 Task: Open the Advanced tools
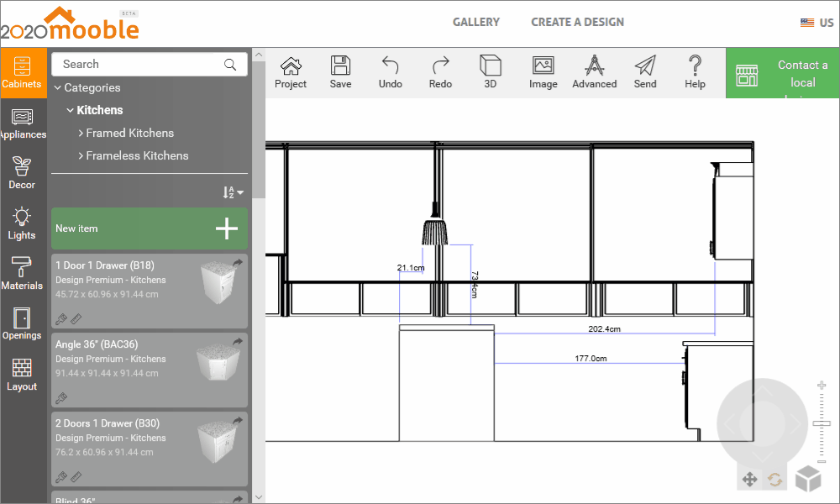594,72
